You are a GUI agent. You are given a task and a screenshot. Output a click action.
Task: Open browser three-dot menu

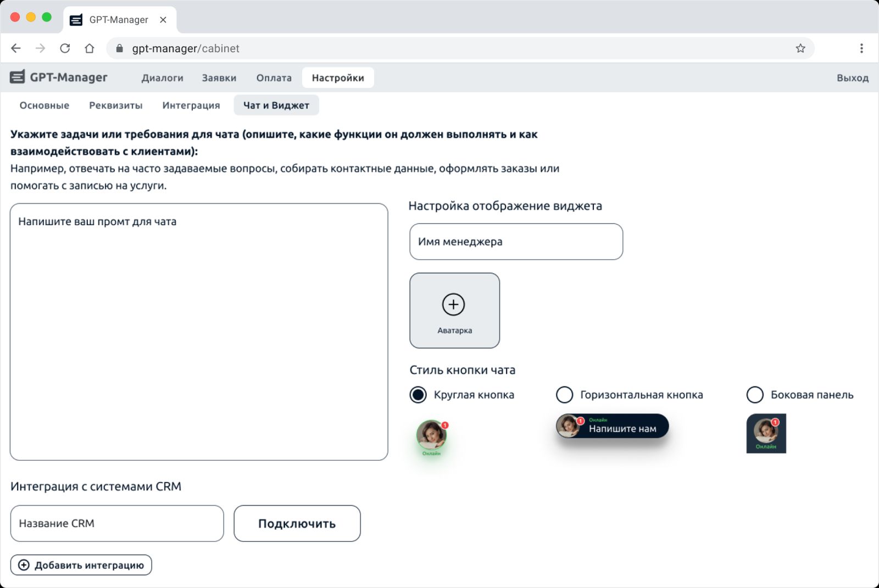861,48
